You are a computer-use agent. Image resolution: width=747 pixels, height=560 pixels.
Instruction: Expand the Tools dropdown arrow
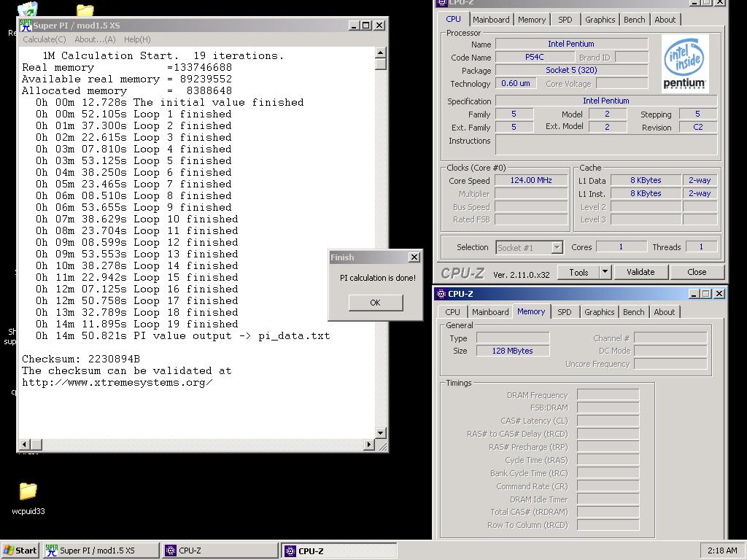[x=605, y=273]
